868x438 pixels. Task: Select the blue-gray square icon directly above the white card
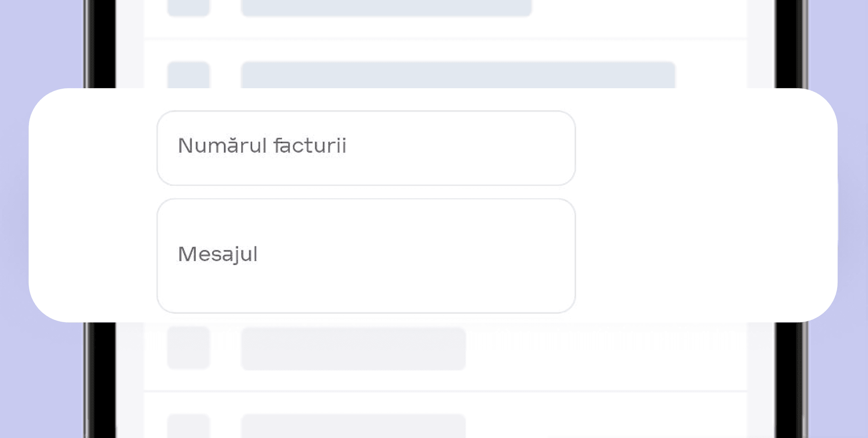pyautogui.click(x=189, y=75)
